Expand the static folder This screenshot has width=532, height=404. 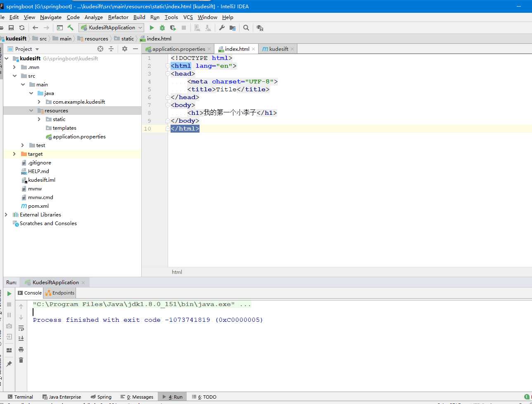point(39,119)
